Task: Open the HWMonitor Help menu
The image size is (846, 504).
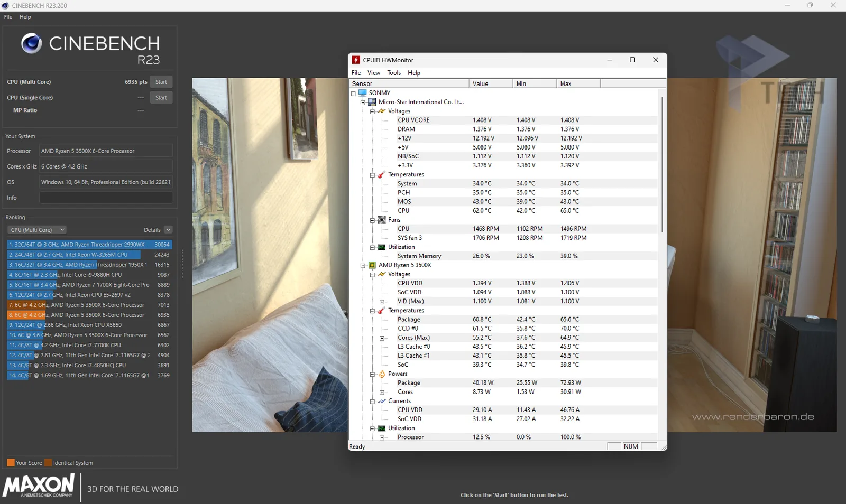Action: pyautogui.click(x=414, y=73)
